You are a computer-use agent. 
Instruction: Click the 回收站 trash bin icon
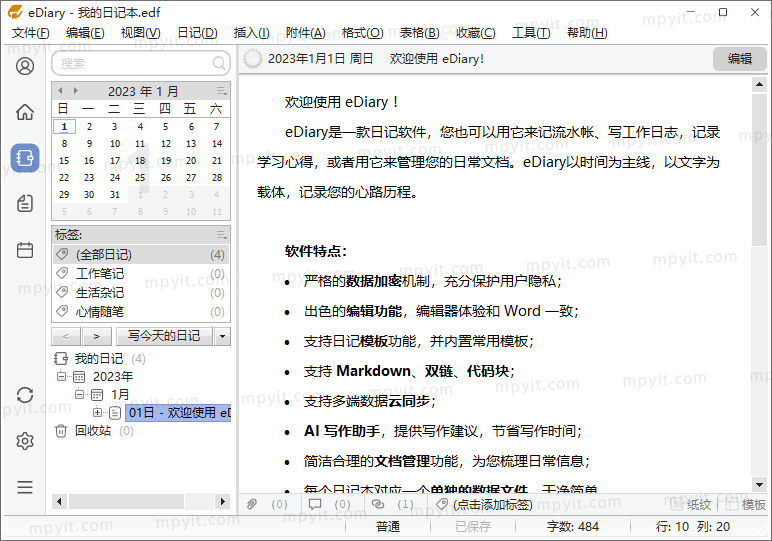pos(61,431)
